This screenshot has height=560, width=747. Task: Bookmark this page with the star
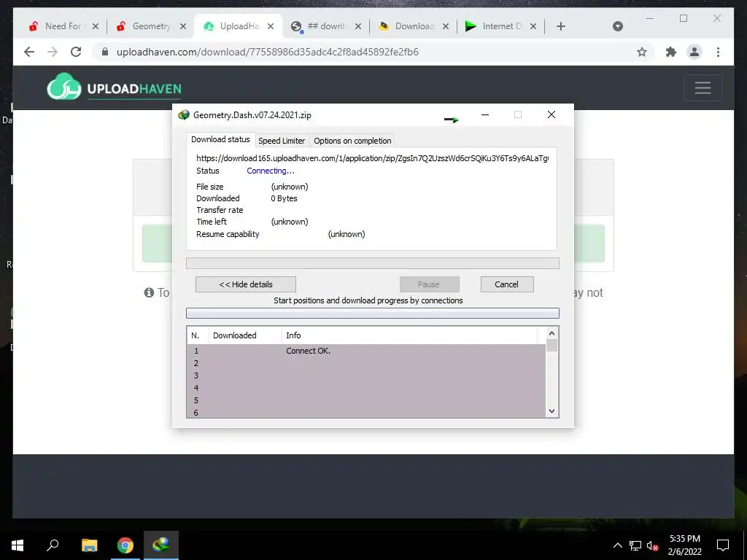[642, 52]
